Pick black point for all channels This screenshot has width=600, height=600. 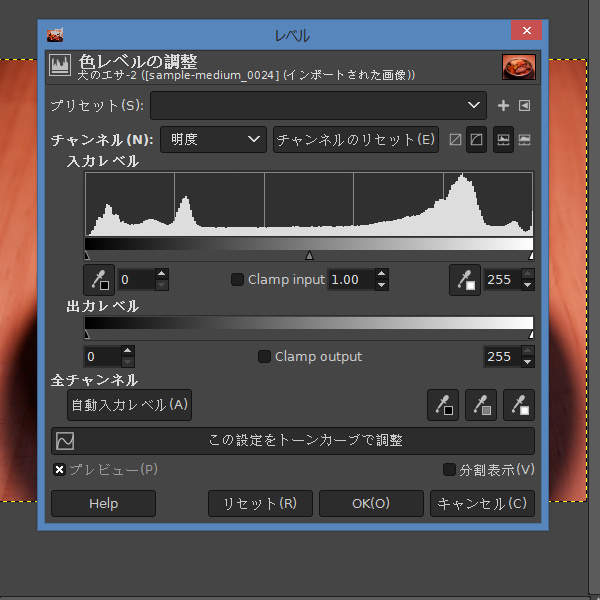tap(443, 405)
